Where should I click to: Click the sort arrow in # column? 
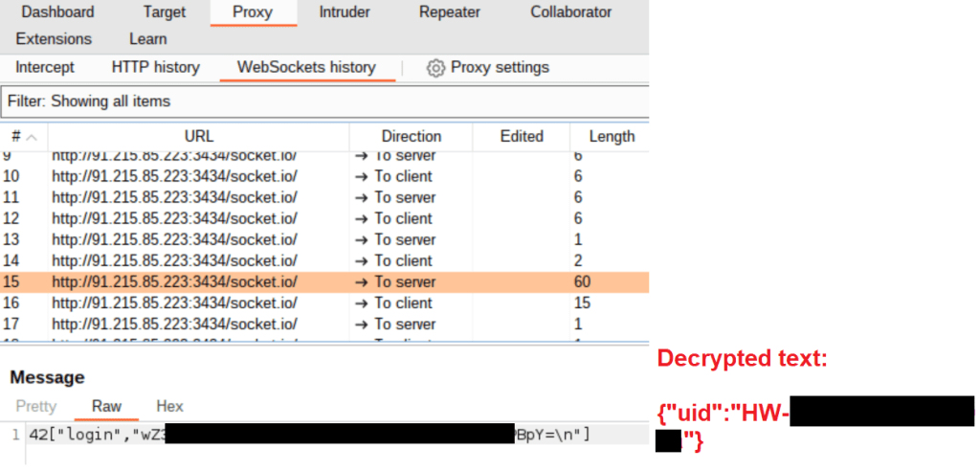point(33,137)
